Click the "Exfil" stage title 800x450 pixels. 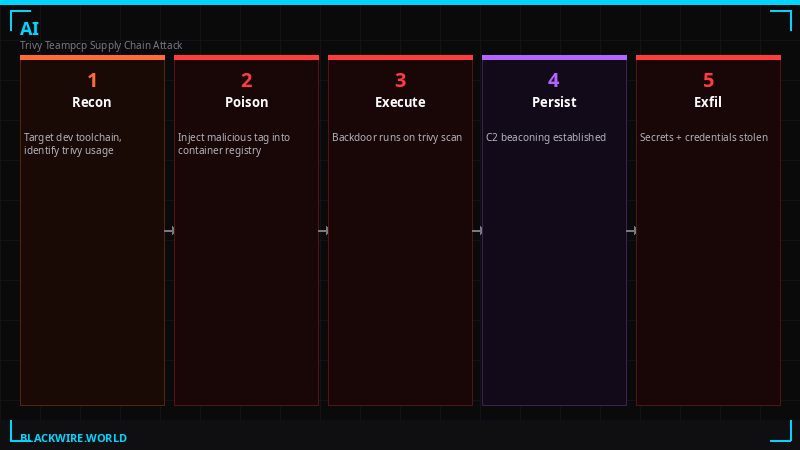tap(708, 102)
